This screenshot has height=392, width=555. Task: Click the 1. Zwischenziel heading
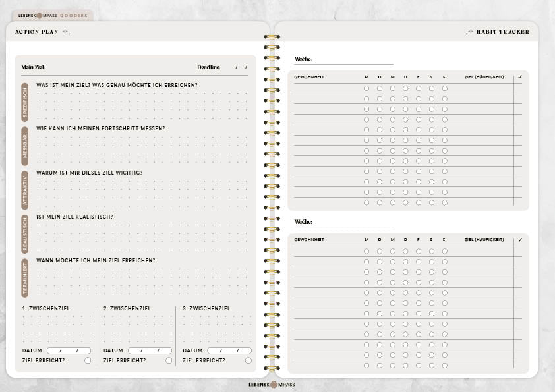click(x=46, y=308)
